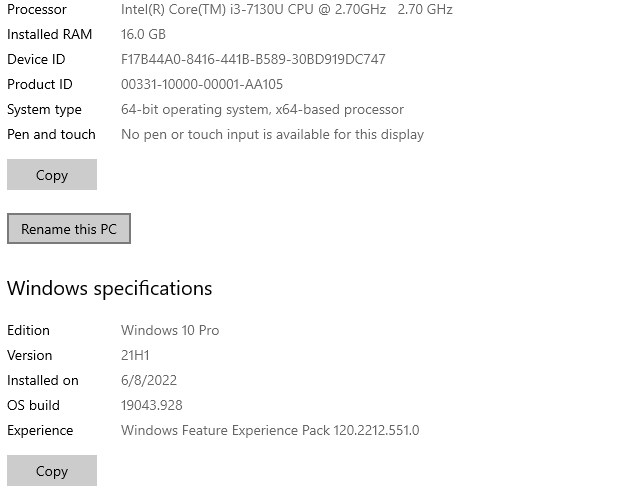This screenshot has height=494, width=622.
Task: Click the Pen and touch description text
Action: (272, 134)
